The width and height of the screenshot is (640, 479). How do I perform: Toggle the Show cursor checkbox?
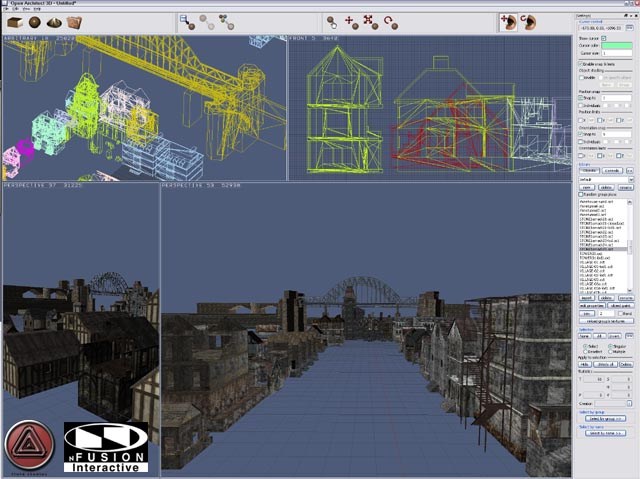604,38
